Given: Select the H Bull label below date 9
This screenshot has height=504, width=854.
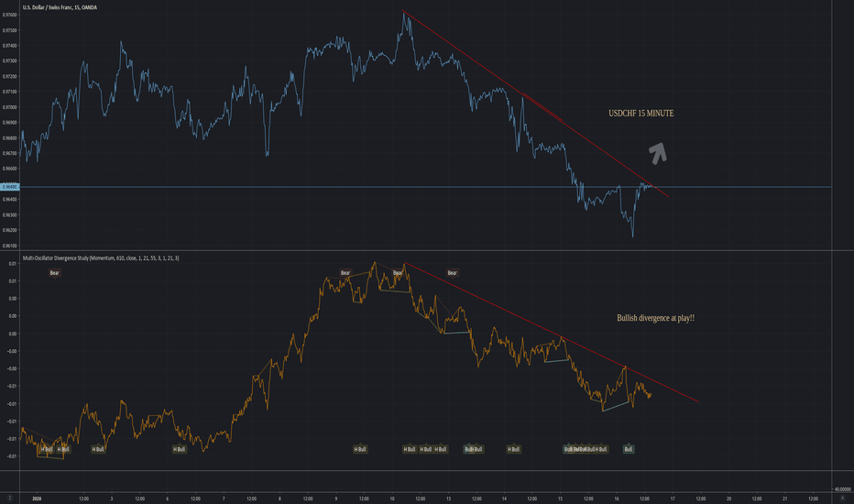Looking at the screenshot, I should click(x=360, y=449).
